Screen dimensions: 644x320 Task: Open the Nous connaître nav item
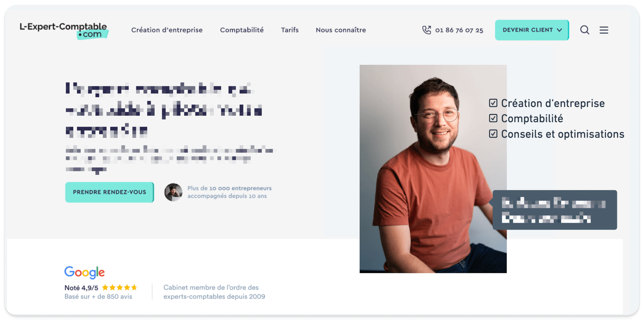click(340, 30)
